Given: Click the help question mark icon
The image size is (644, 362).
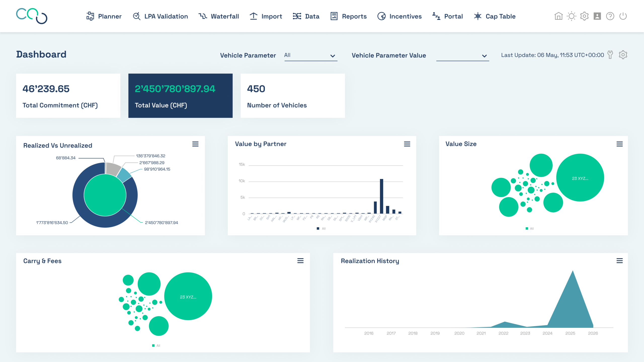Looking at the screenshot, I should (610, 16).
